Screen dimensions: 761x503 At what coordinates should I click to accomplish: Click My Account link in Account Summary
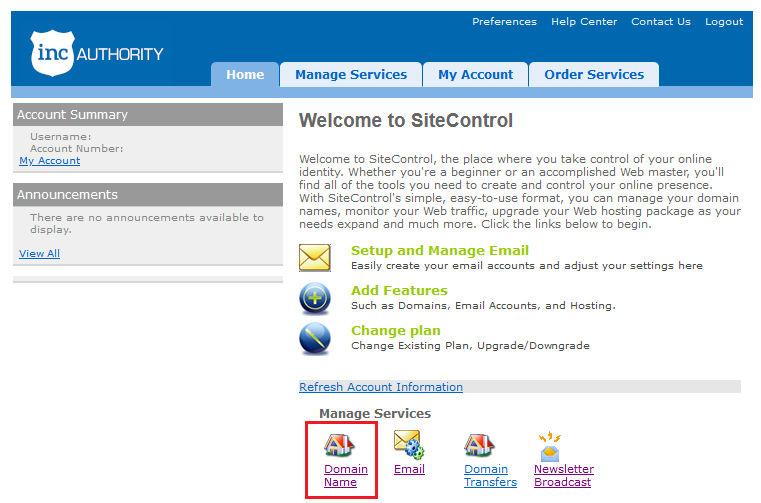tap(50, 161)
